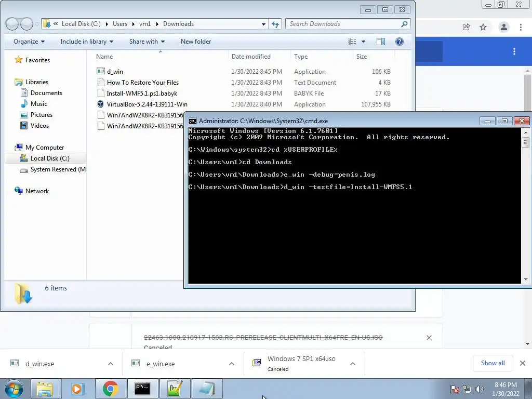
Task: Open Explorer help question mark icon
Action: pyautogui.click(x=400, y=42)
